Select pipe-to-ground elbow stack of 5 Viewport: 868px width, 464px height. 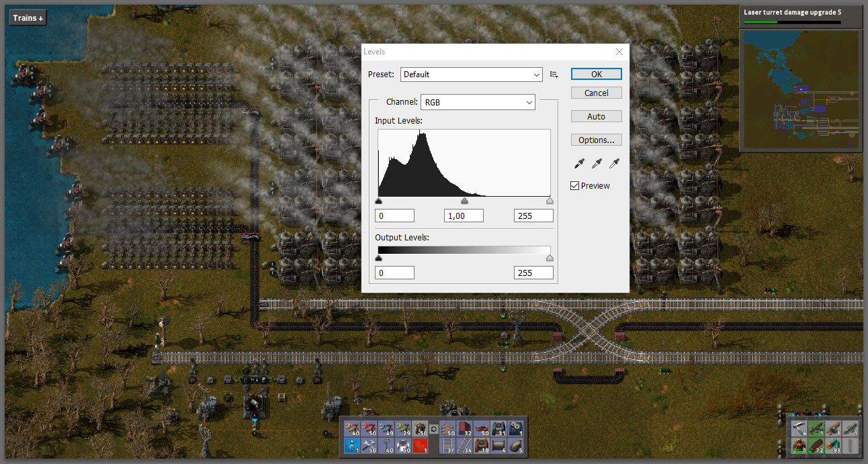(x=515, y=445)
